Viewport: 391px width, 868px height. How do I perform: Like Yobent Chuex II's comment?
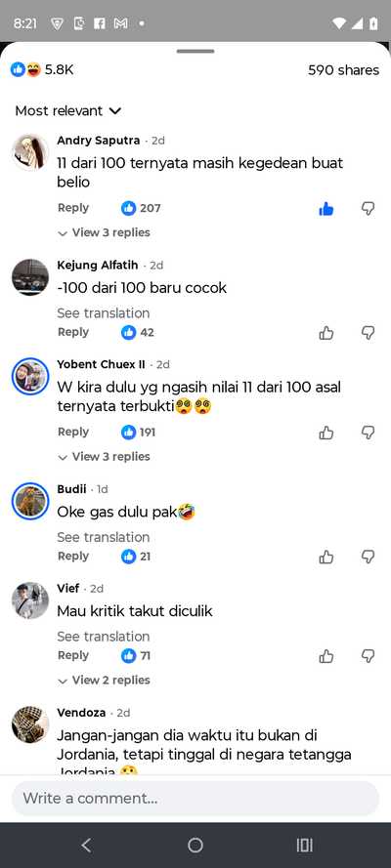click(326, 433)
